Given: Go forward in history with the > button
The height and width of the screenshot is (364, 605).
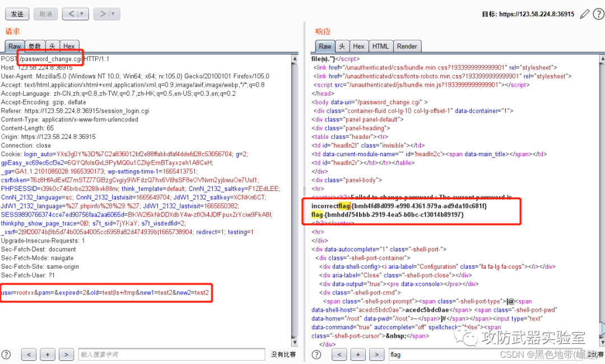Looking at the screenshot, I should pos(103,14).
